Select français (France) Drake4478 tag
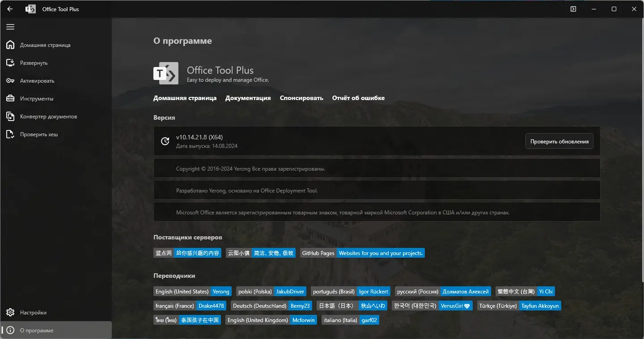Screen dimensions: 644x339 (x=190, y=306)
